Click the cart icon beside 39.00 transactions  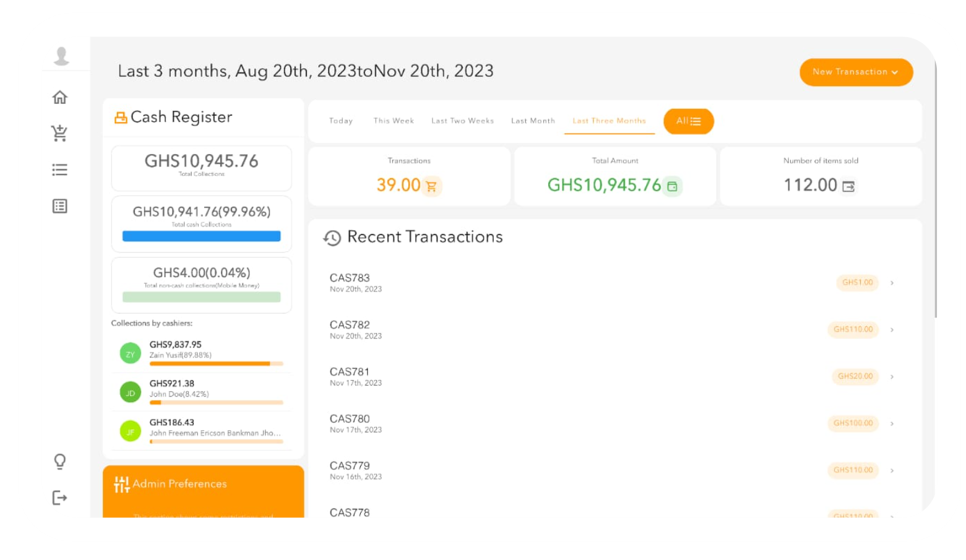pos(431,186)
